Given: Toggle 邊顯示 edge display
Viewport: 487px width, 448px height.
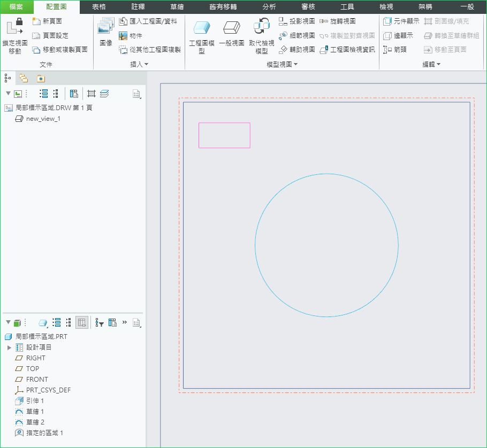Looking at the screenshot, I should tap(398, 35).
